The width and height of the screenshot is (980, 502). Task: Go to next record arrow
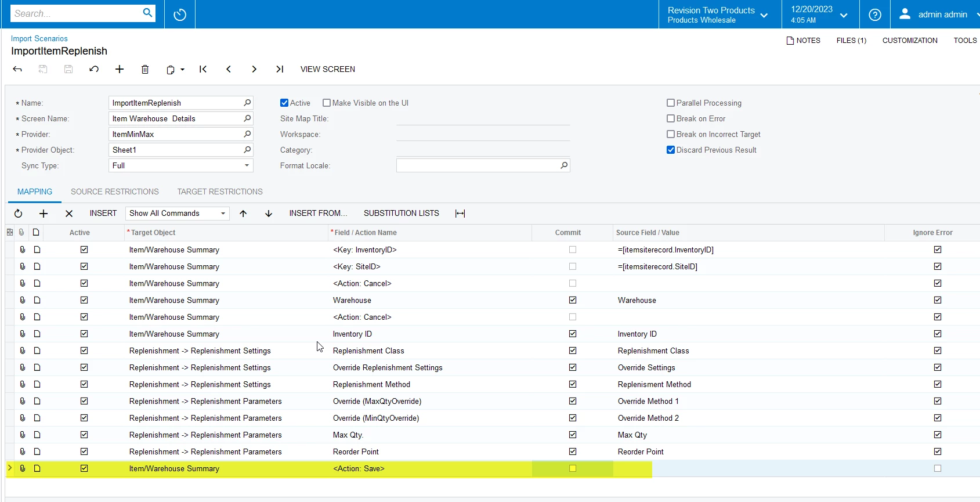pyautogui.click(x=254, y=69)
